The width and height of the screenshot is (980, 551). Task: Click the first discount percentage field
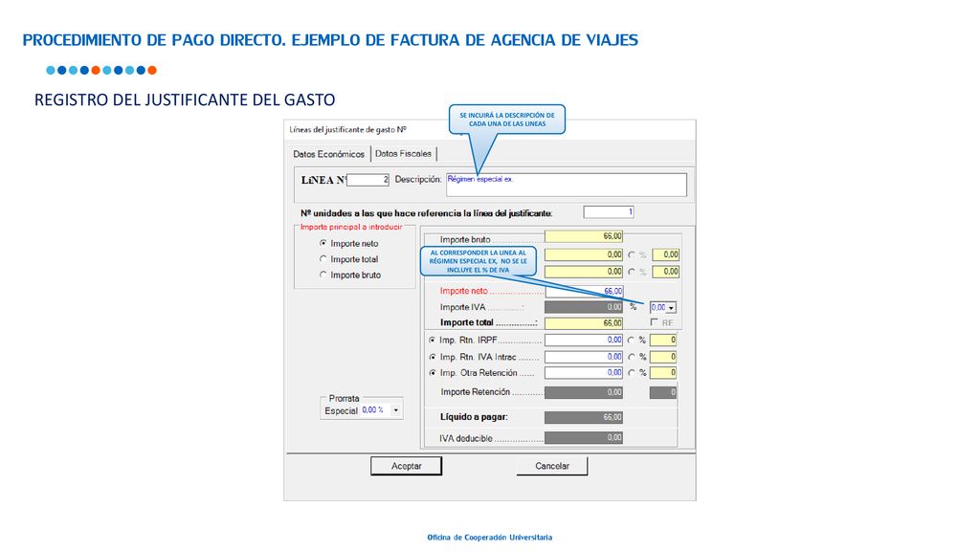pos(665,254)
